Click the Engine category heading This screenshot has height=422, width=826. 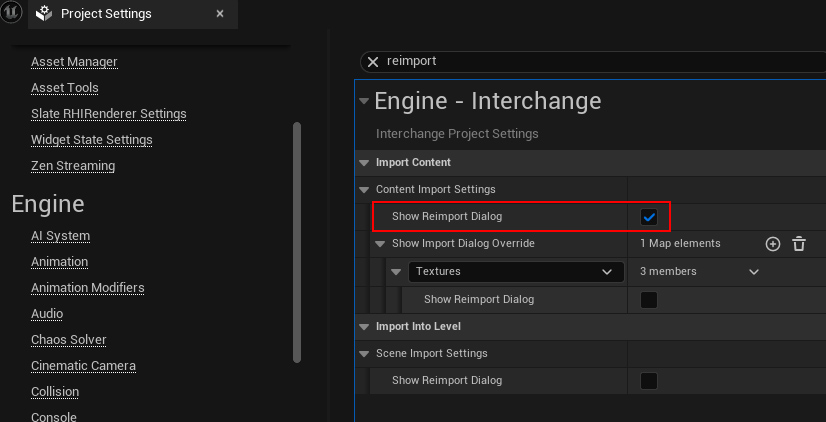[48, 204]
